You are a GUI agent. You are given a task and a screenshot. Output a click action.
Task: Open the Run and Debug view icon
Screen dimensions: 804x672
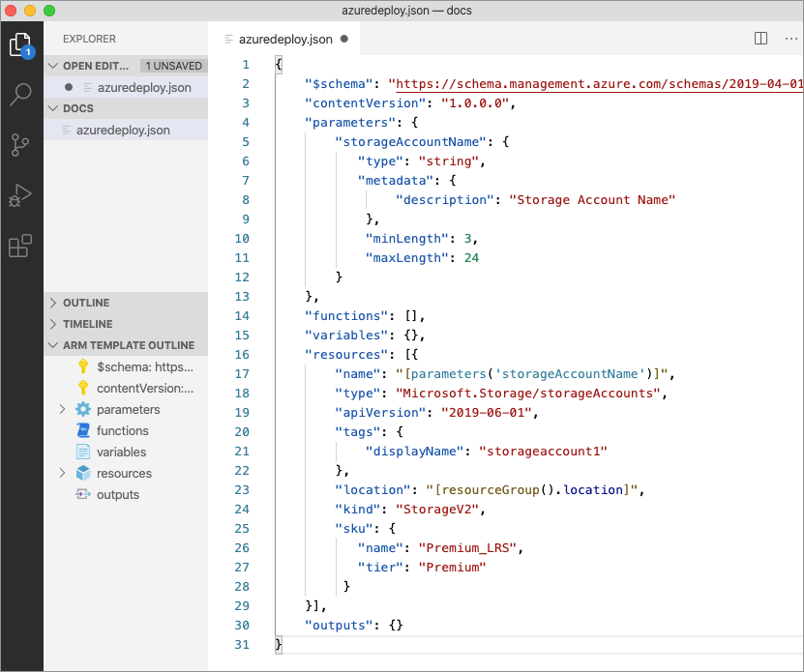coord(20,196)
